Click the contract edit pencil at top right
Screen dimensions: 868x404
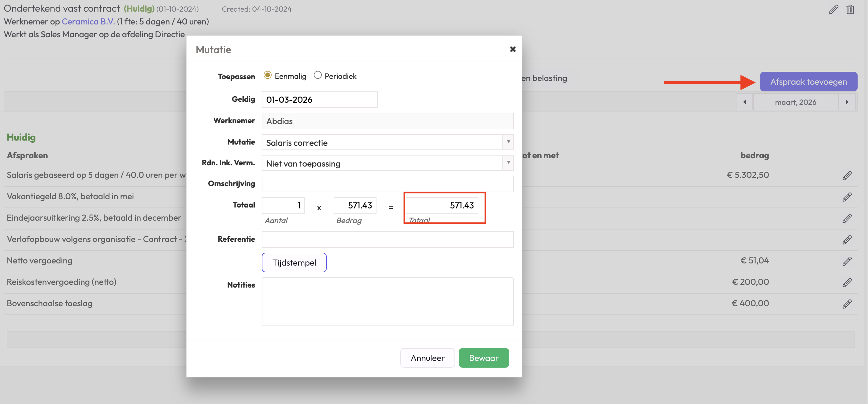[x=833, y=9]
